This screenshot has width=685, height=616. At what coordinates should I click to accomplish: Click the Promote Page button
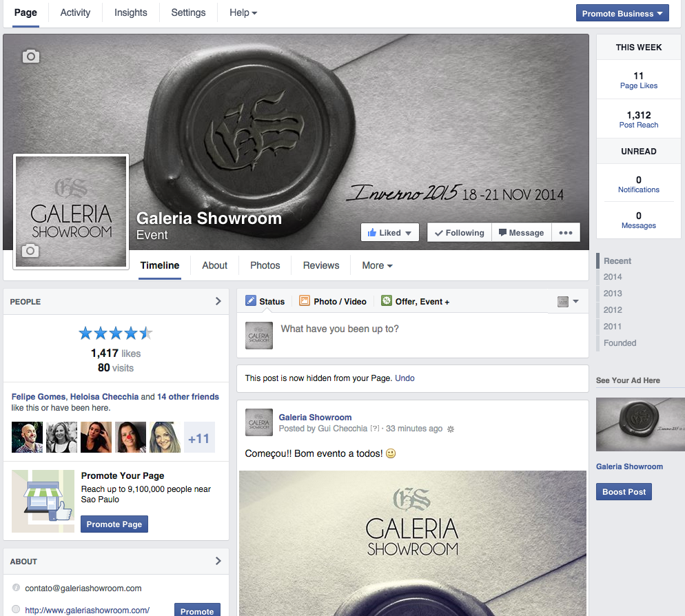click(114, 524)
